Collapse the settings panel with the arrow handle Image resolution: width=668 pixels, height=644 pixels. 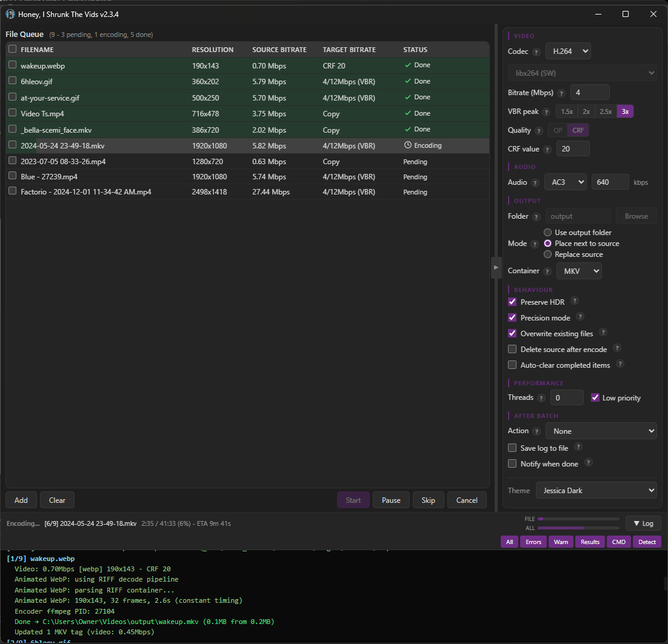click(496, 267)
